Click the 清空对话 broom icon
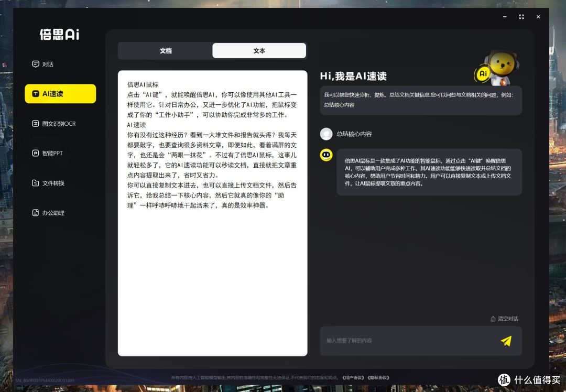The image size is (566, 392). (493, 319)
